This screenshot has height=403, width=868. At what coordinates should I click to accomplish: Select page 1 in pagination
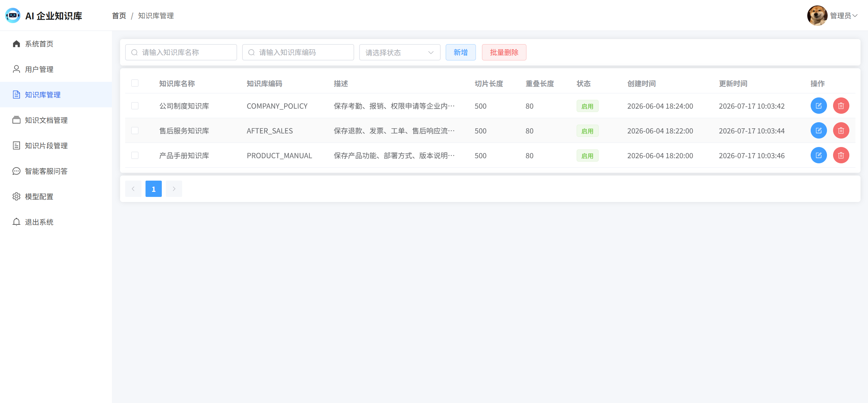[x=154, y=189]
